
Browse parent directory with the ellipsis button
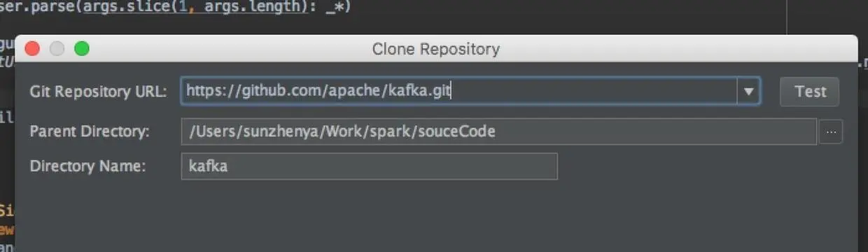(x=831, y=132)
